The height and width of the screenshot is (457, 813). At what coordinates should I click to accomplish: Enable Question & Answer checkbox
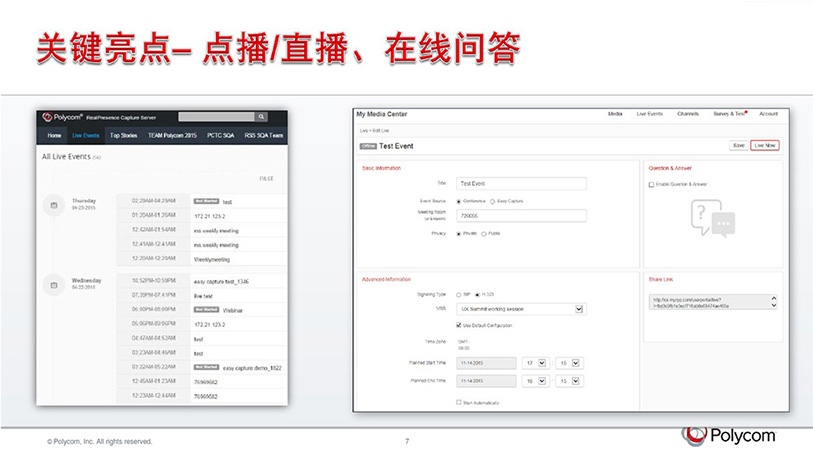[652, 184]
